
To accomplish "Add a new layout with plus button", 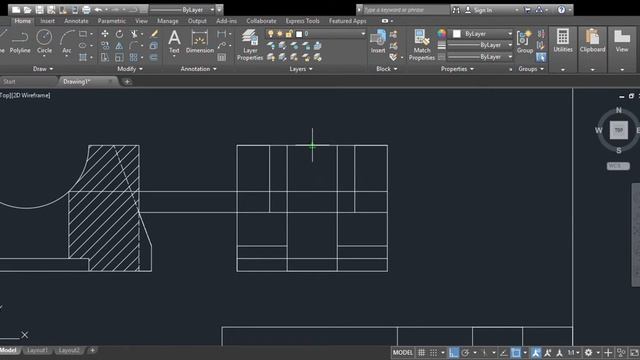I will [x=93, y=350].
